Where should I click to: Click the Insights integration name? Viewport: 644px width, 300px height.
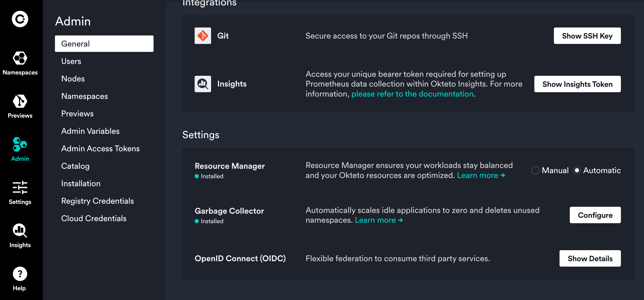click(232, 84)
